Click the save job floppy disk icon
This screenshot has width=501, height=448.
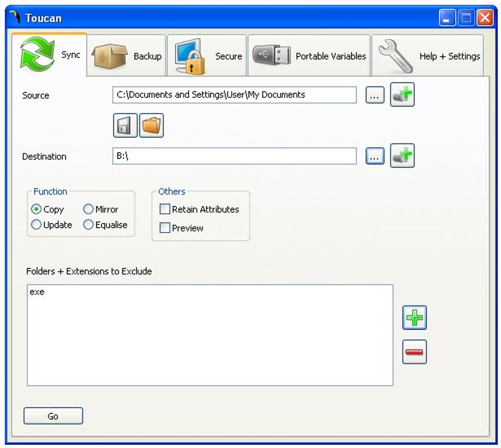pos(125,125)
